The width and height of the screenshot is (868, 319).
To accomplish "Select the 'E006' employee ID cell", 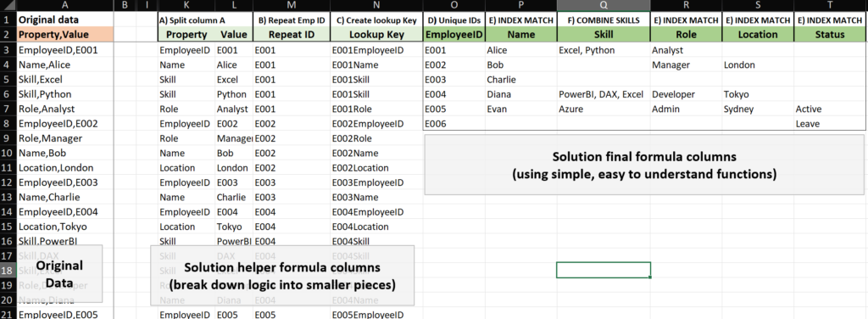I will (x=454, y=124).
